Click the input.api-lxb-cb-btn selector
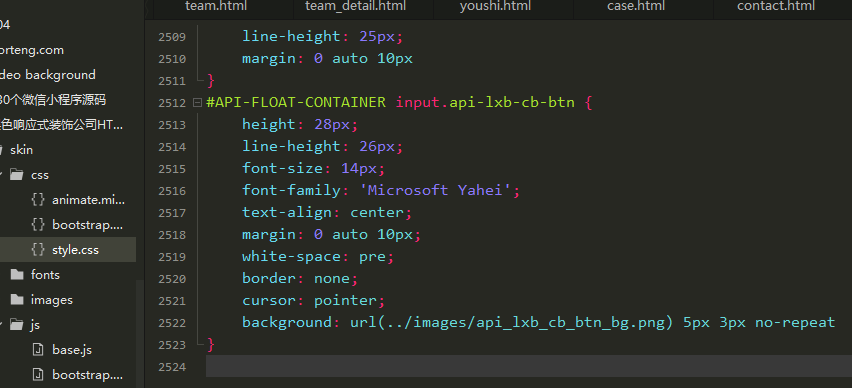 click(x=485, y=102)
